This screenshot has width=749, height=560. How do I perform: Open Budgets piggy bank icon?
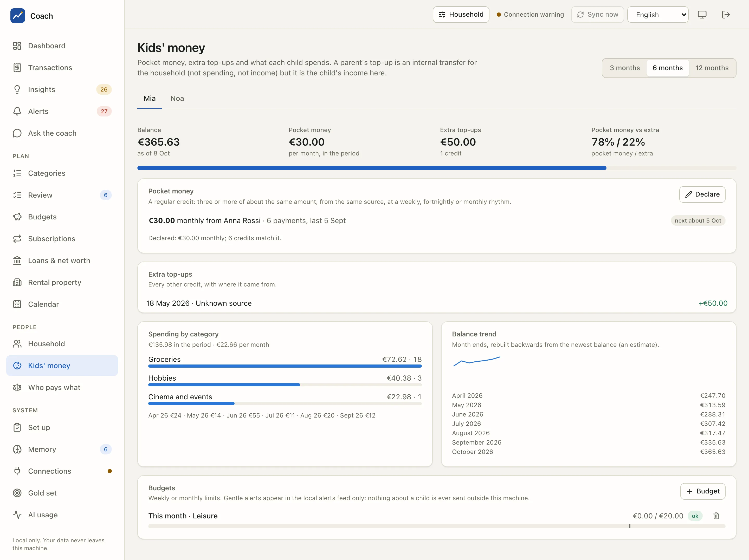[x=17, y=217]
